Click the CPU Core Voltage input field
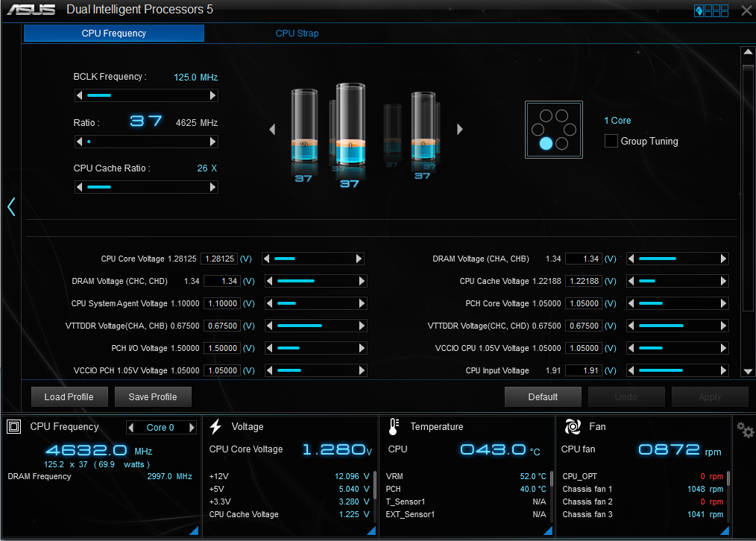 [x=219, y=259]
